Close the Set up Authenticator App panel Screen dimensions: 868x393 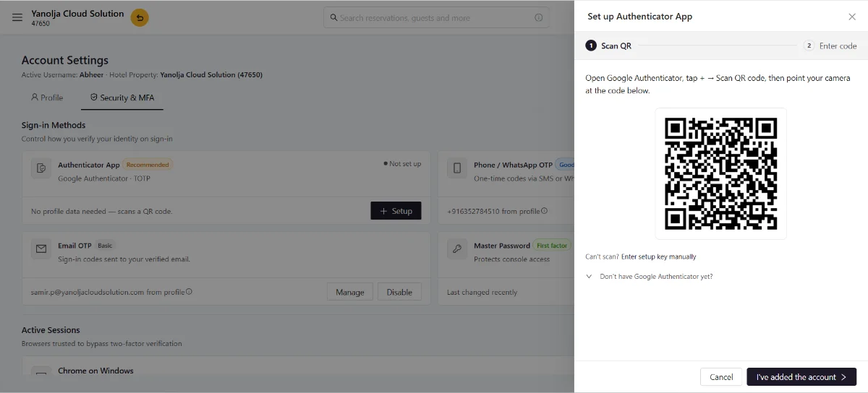pos(852,17)
